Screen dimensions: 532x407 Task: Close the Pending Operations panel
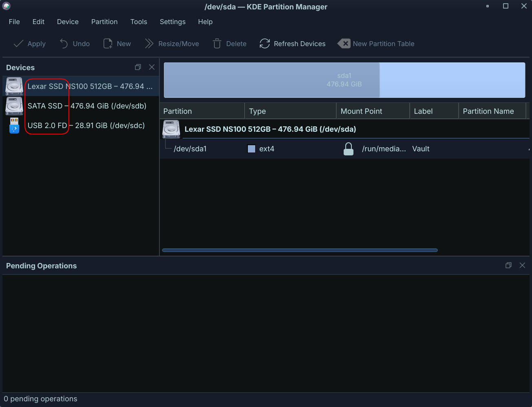[522, 265]
